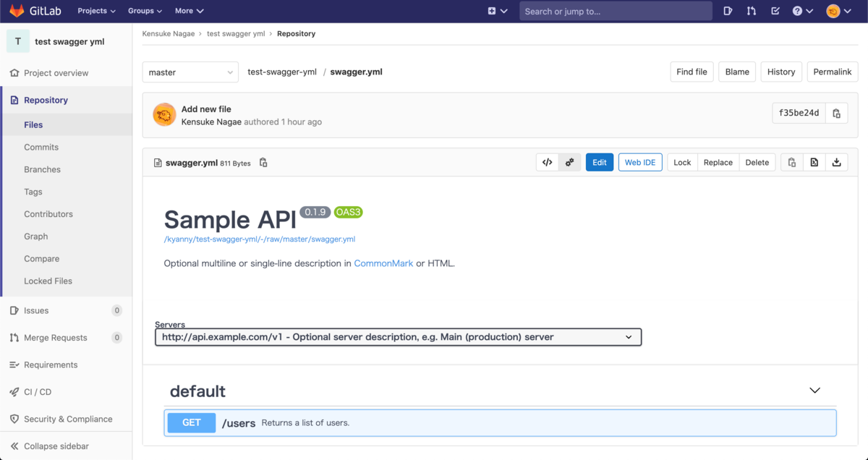Open the Projects menu
The height and width of the screenshot is (460, 868).
tap(95, 11)
